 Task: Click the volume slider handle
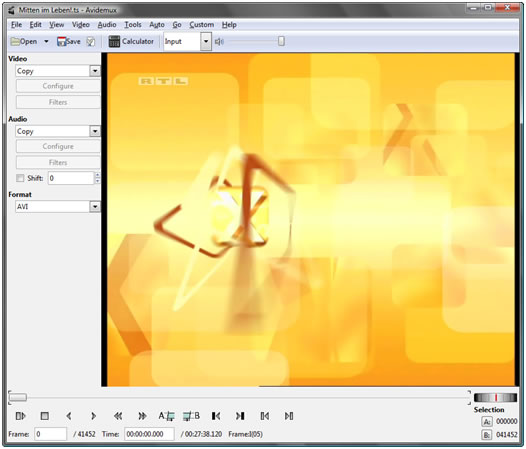click(x=281, y=41)
